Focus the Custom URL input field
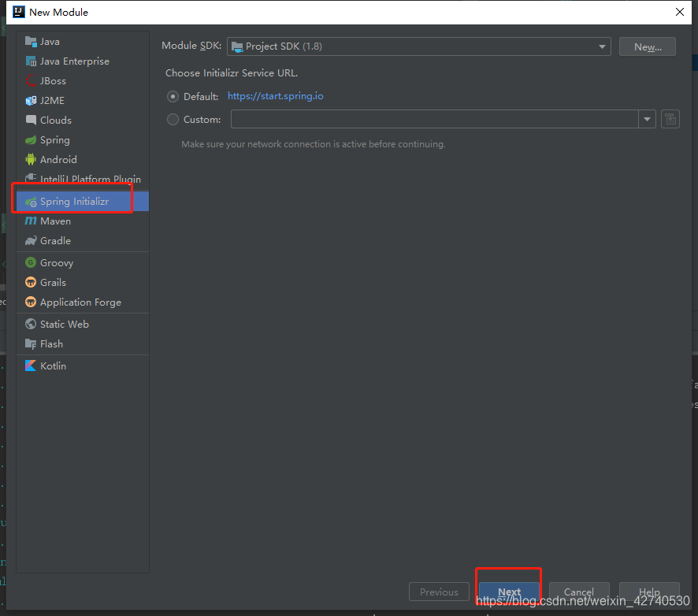The height and width of the screenshot is (616, 698). coord(434,119)
